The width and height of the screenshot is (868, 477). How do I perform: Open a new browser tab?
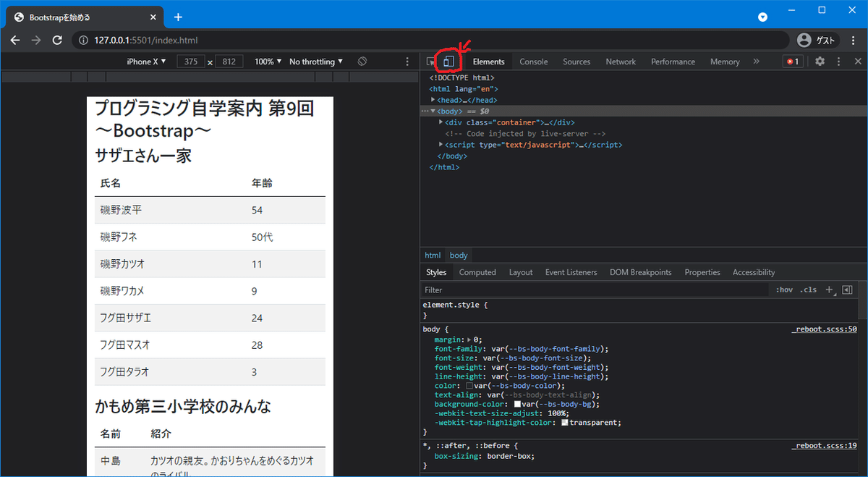click(x=178, y=17)
